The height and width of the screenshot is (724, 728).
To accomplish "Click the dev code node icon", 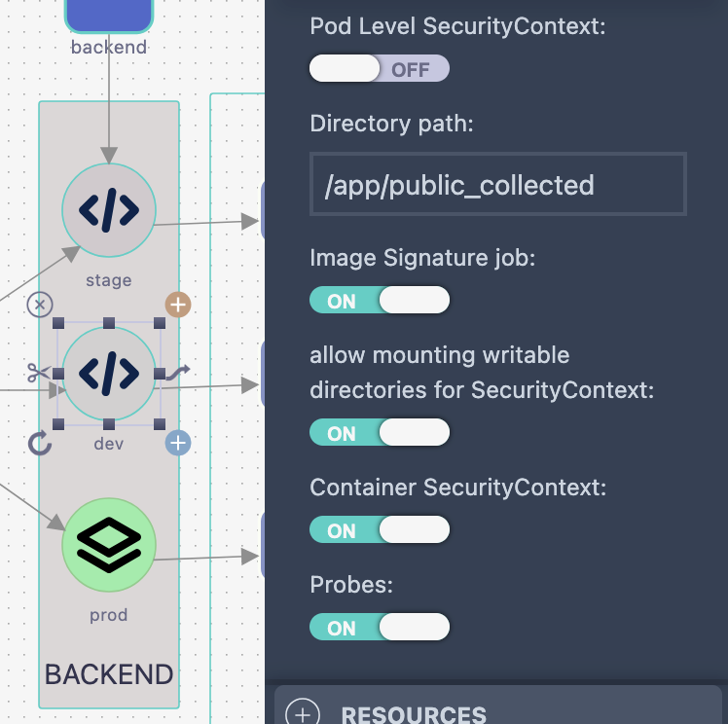I will tap(108, 374).
